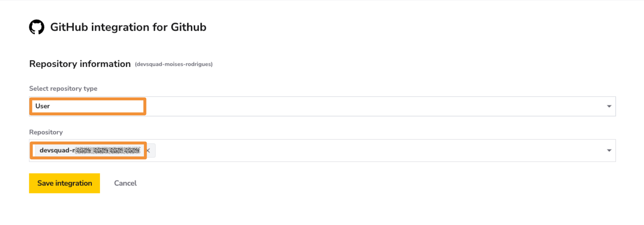Open the Repository list dropdown arrow
Viewport: 644px width, 225px height.
click(x=609, y=150)
